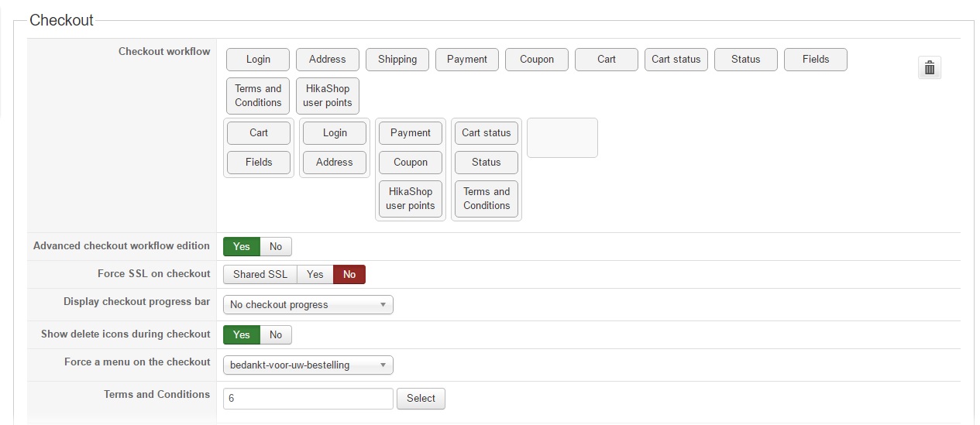Choose Shared SSL for checkout

tap(260, 274)
